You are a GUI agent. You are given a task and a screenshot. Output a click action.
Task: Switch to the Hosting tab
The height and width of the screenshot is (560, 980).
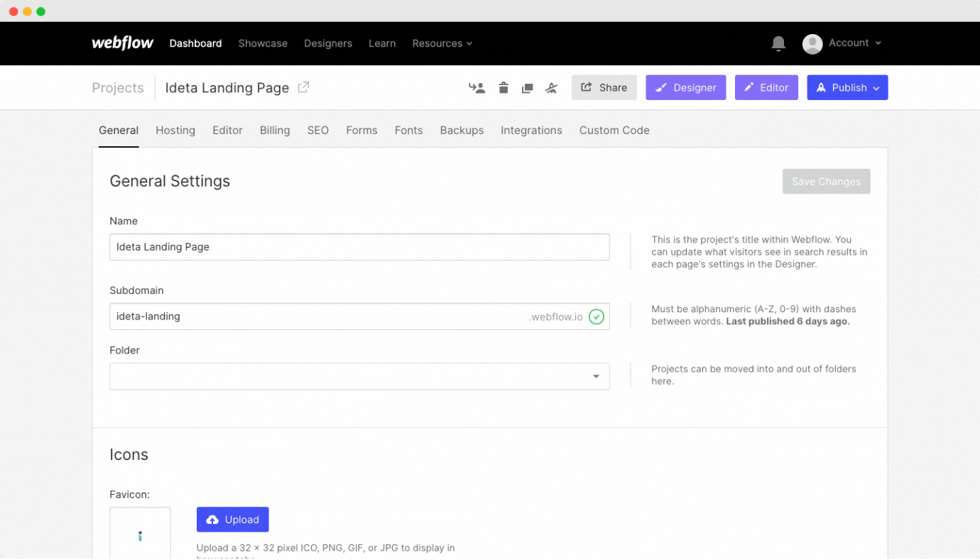click(x=175, y=131)
